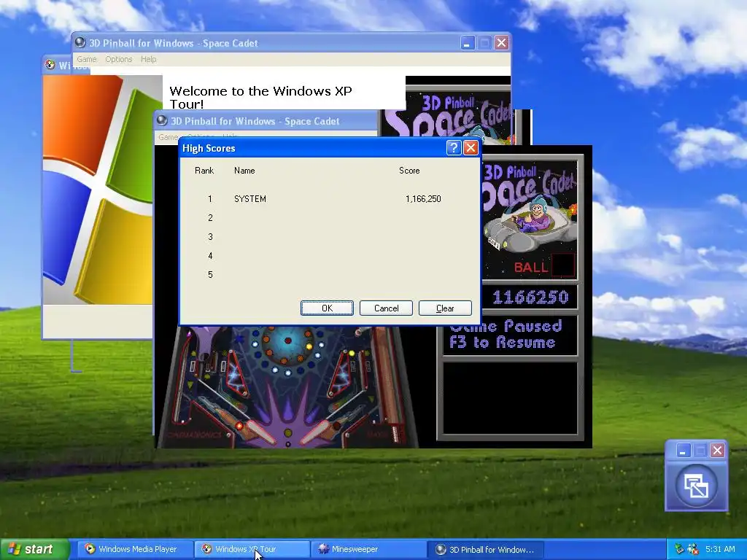Click the Minesweeper mine icon on taskbar

coord(323,549)
